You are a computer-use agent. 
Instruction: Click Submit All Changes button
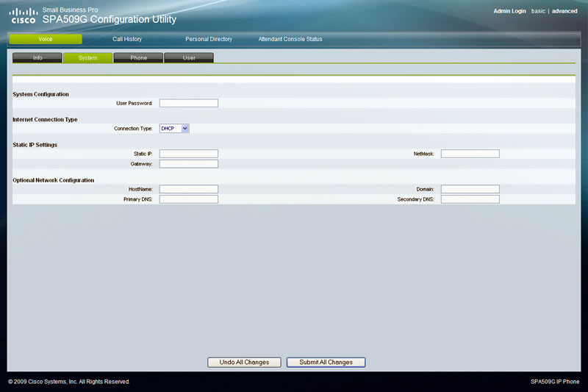point(326,363)
